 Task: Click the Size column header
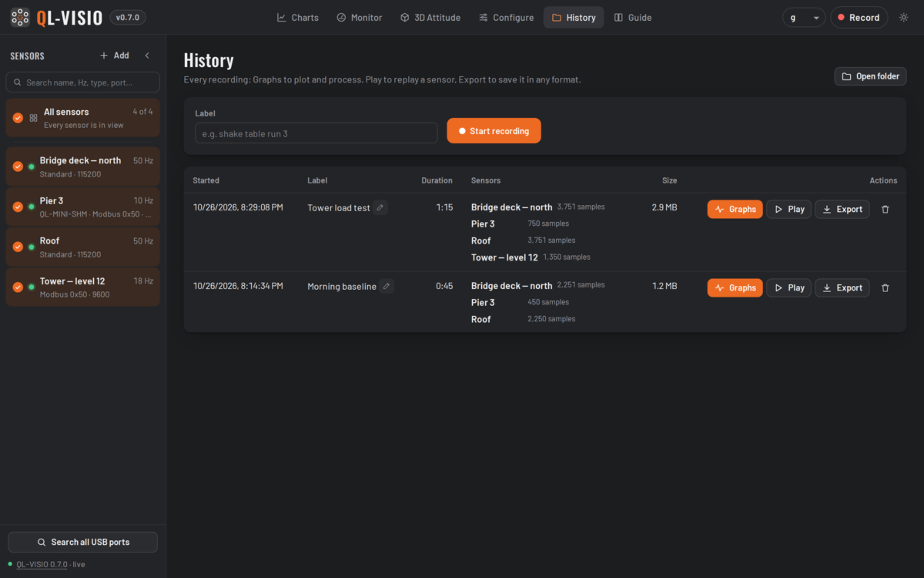point(670,180)
